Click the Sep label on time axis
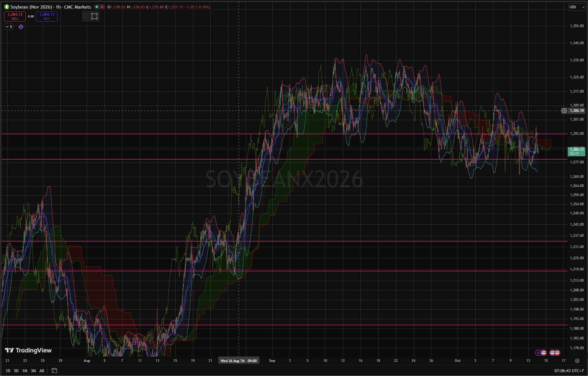The image size is (588, 376). [x=272, y=361]
